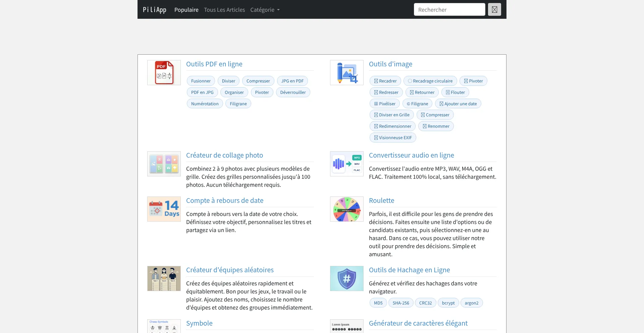The width and height of the screenshot is (644, 333).
Task: Open the Générateur de caractères élégant link
Action: coord(418,323)
